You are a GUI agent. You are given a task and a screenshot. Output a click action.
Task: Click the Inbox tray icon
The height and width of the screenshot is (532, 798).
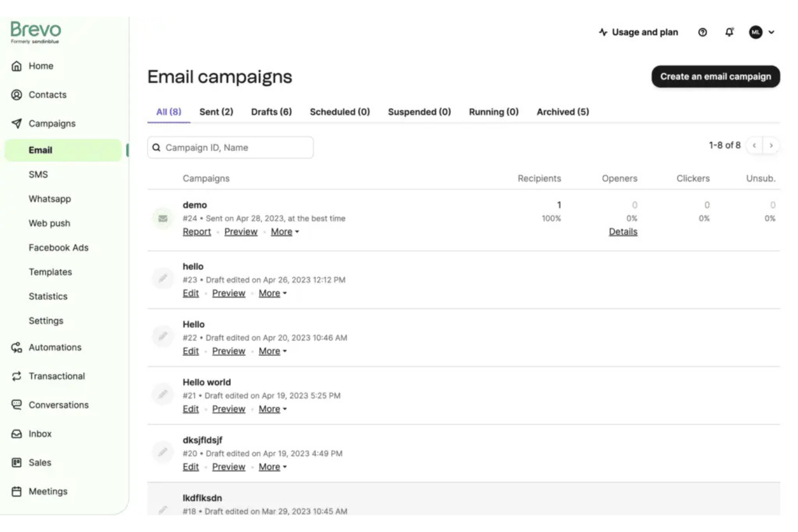click(17, 434)
